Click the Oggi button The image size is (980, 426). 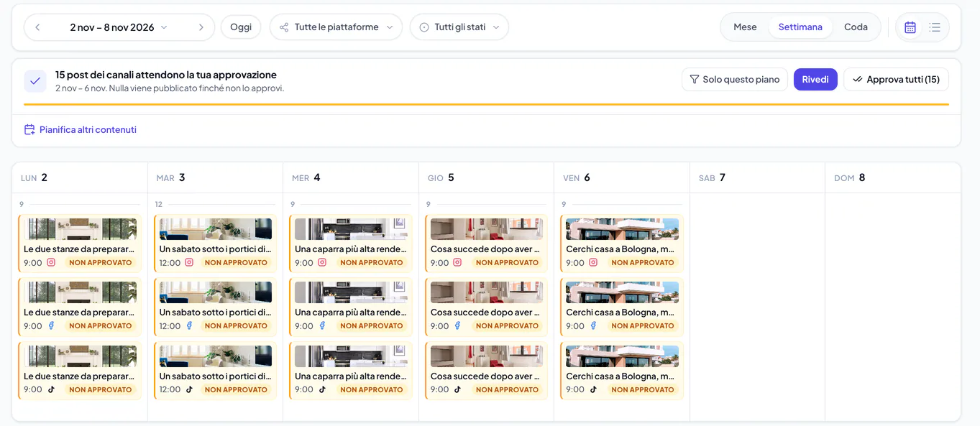(x=241, y=27)
